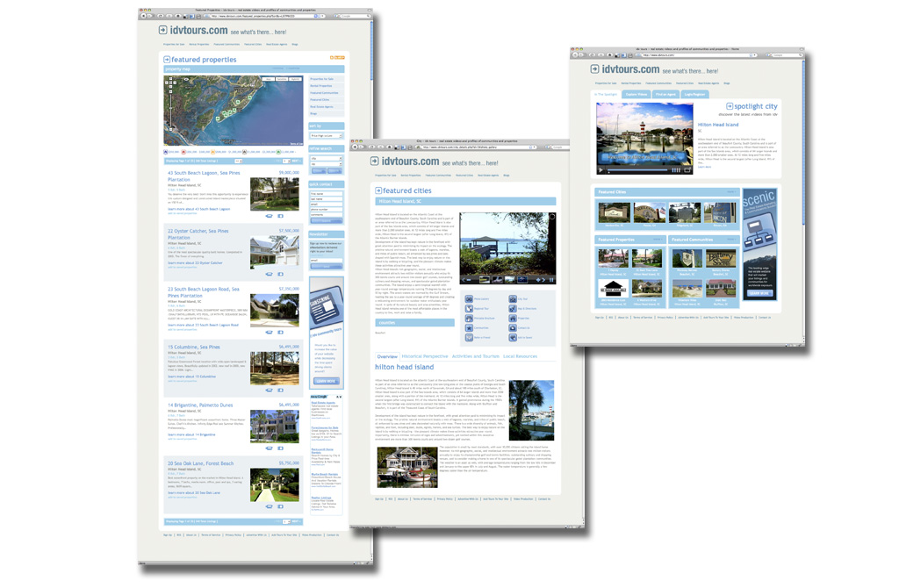Image resolution: width=899 pixels, height=588 pixels.
Task: Click the map zoom slider on property map
Action: coord(170,109)
